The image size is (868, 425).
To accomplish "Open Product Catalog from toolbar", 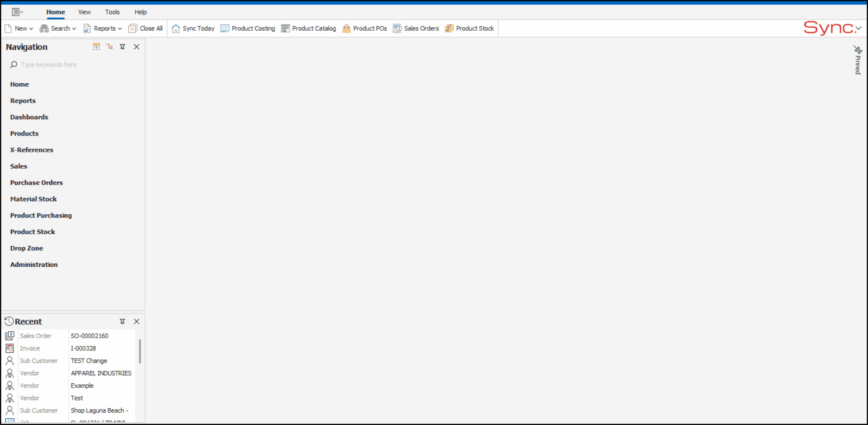I will point(308,28).
